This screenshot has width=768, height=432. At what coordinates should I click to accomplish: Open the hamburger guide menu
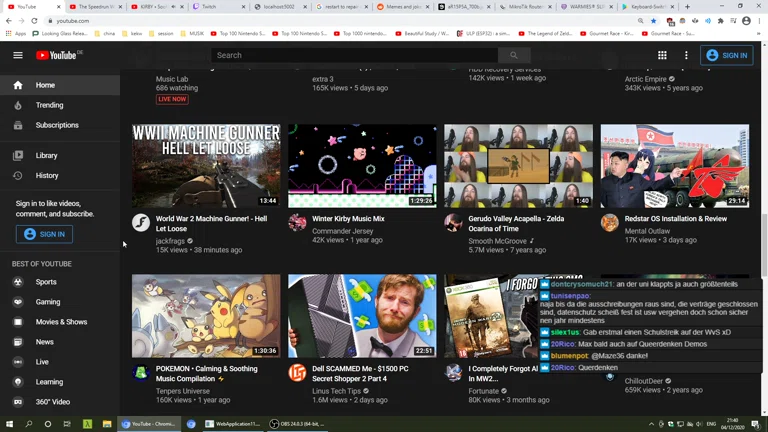(x=17, y=55)
